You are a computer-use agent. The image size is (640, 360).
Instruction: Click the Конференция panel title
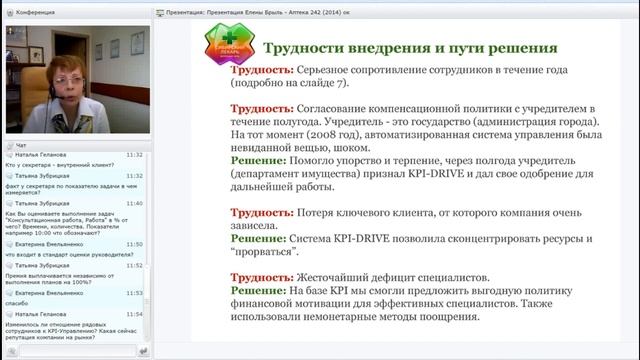[35, 13]
